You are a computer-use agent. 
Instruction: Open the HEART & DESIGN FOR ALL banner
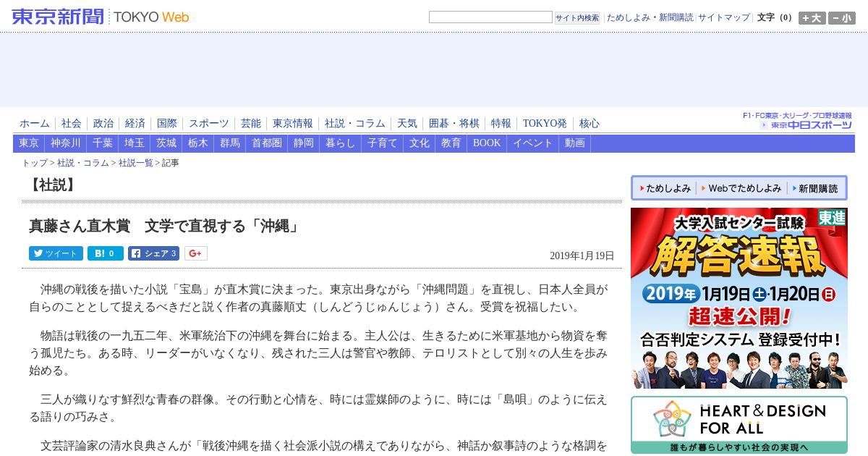739,425
